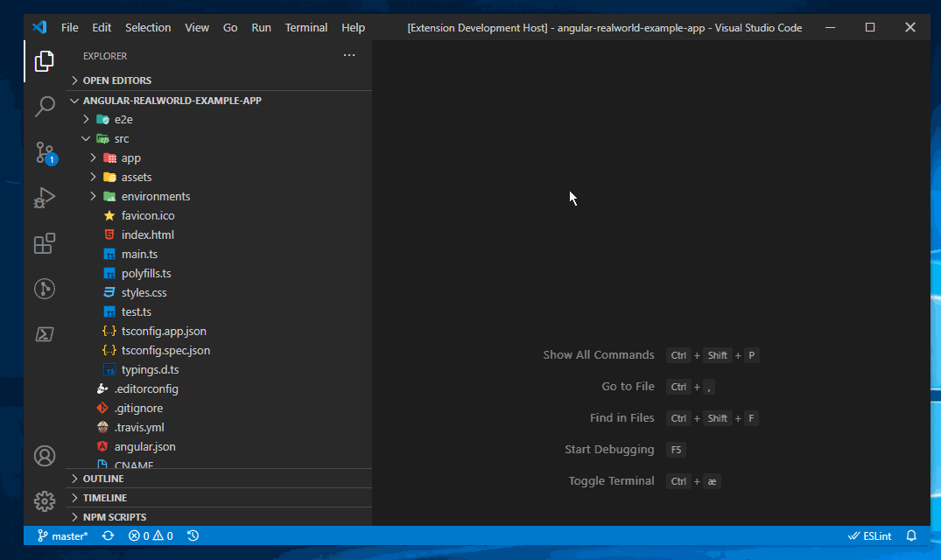Viewport: 941px width, 560px height.
Task: Expand the e2e folder
Action: click(x=219, y=119)
